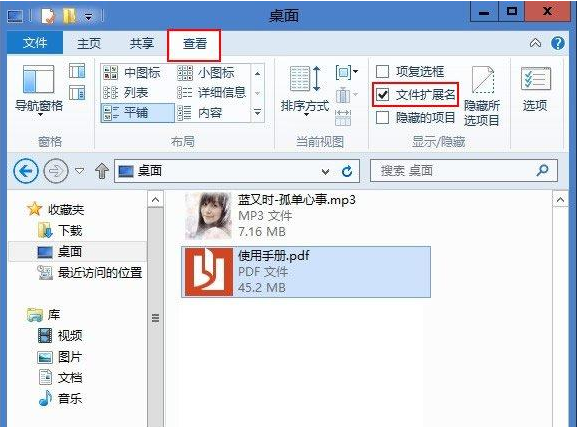Click the 搜索 桌面 search box

tap(464, 171)
